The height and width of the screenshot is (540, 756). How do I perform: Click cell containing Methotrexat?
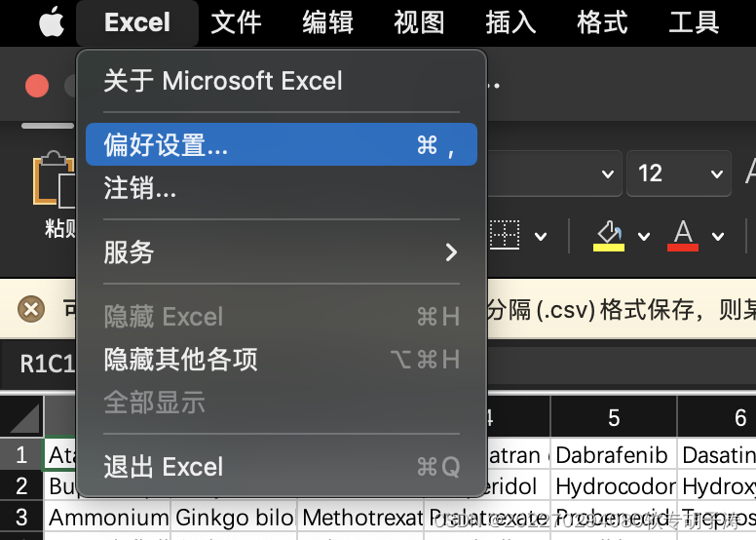pyautogui.click(x=360, y=518)
